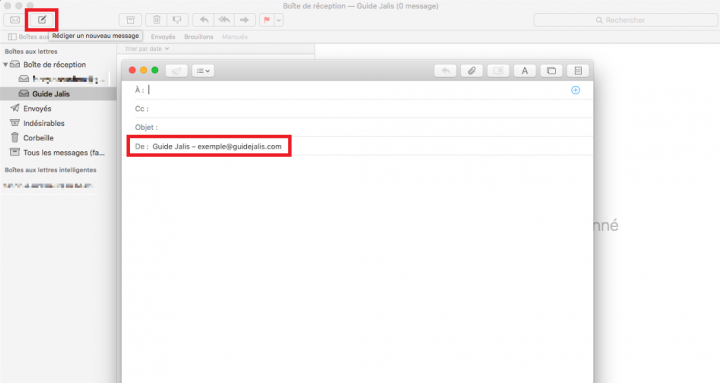Open the Trier par date sort dropdown
The height and width of the screenshot is (383, 720).
(x=147, y=49)
